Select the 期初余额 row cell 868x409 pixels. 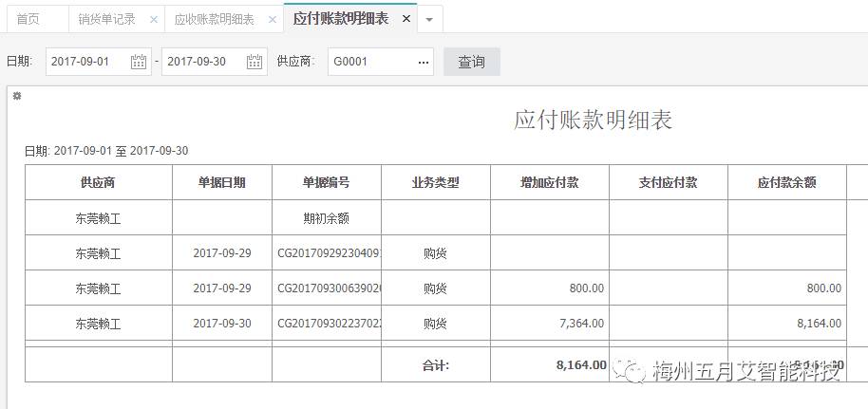click(x=326, y=217)
